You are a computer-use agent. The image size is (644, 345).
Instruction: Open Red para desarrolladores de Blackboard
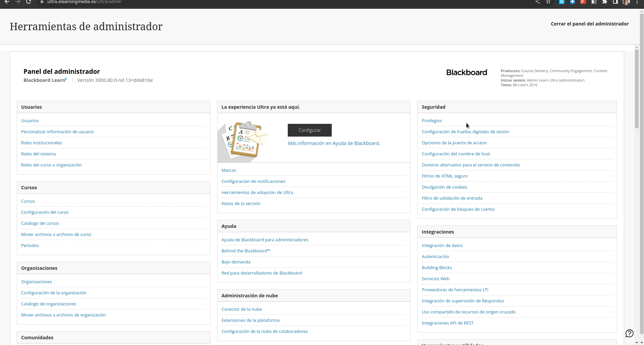pos(262,273)
